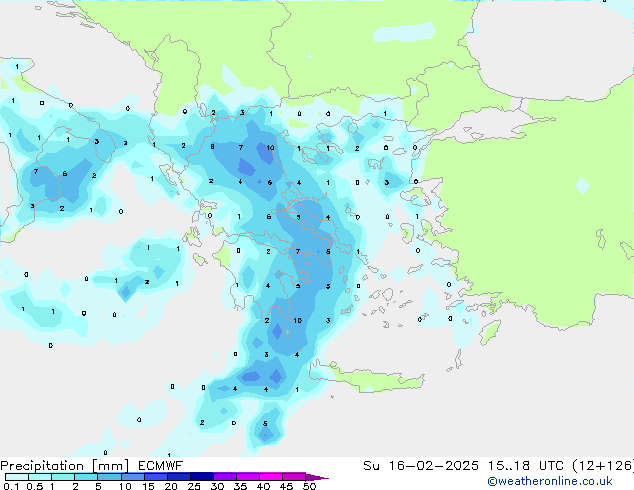Click the 0.5–1 mm legend swatch
The width and height of the screenshot is (634, 490).
tap(40, 477)
